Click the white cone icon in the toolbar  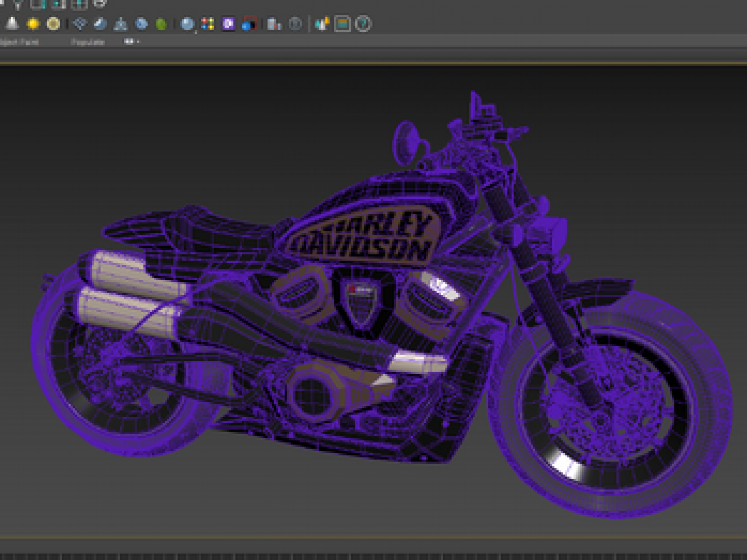(x=12, y=23)
